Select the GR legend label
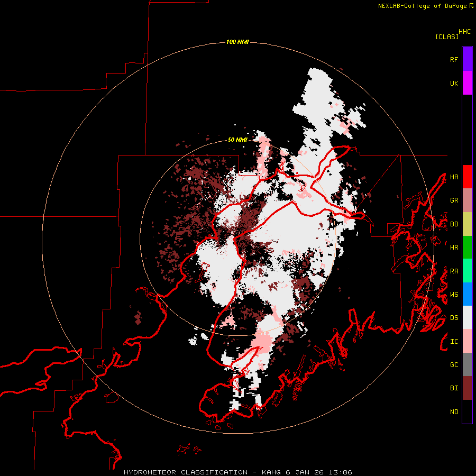This screenshot has width=476, height=476. [x=454, y=200]
